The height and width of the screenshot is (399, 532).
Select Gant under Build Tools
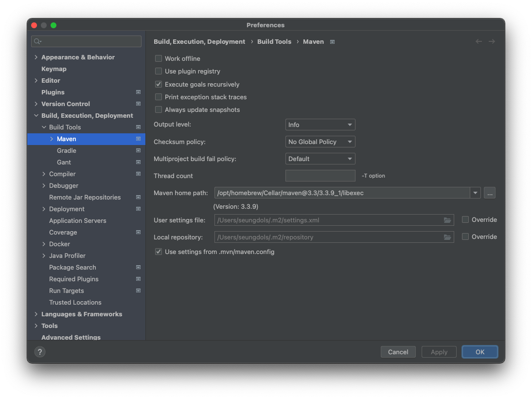click(x=64, y=163)
